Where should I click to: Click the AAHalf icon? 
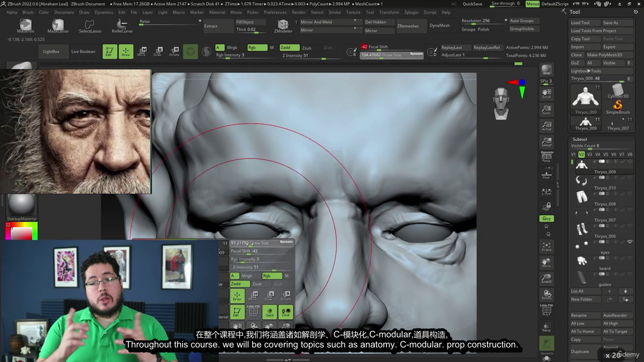(546, 142)
